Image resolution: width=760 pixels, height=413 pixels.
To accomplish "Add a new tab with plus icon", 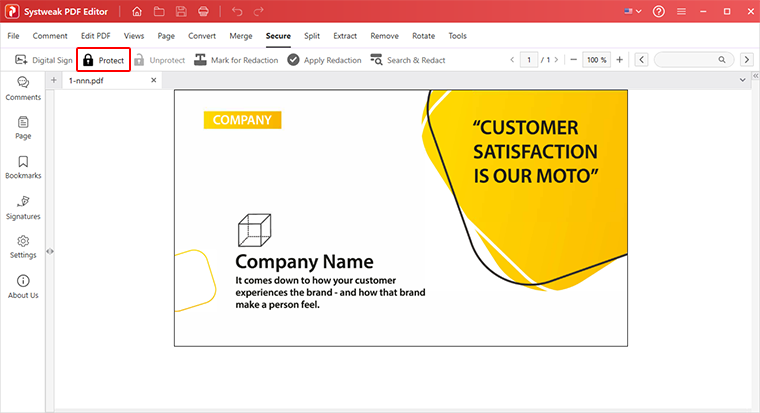I will click(x=54, y=80).
